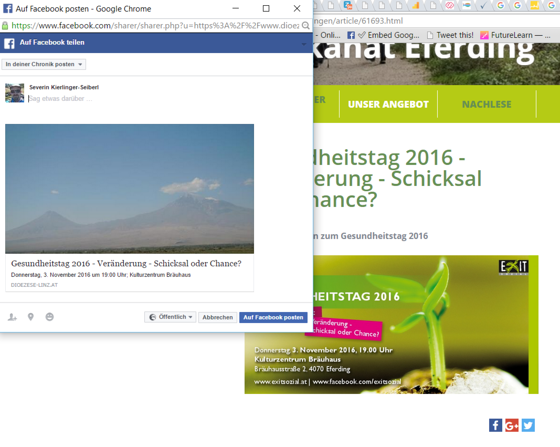Switch to the tab with the blue checkmark favicon
The width and height of the screenshot is (560, 447).
pos(484,5)
